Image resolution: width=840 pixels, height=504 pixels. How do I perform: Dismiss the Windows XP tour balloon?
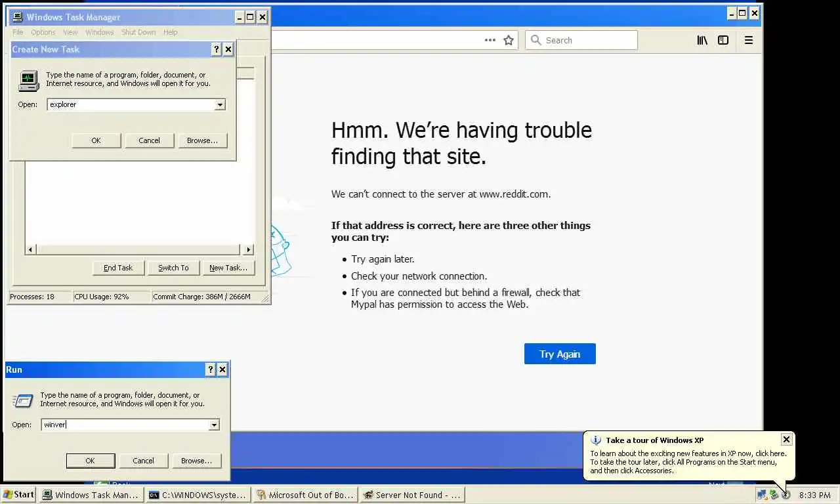click(786, 440)
